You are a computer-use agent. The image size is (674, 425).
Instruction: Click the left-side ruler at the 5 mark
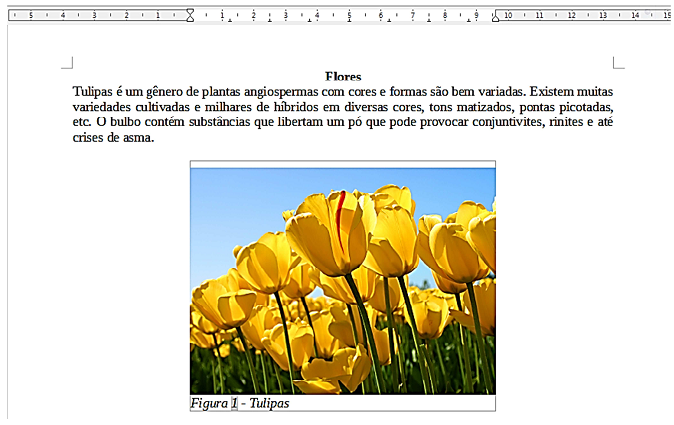coord(31,15)
